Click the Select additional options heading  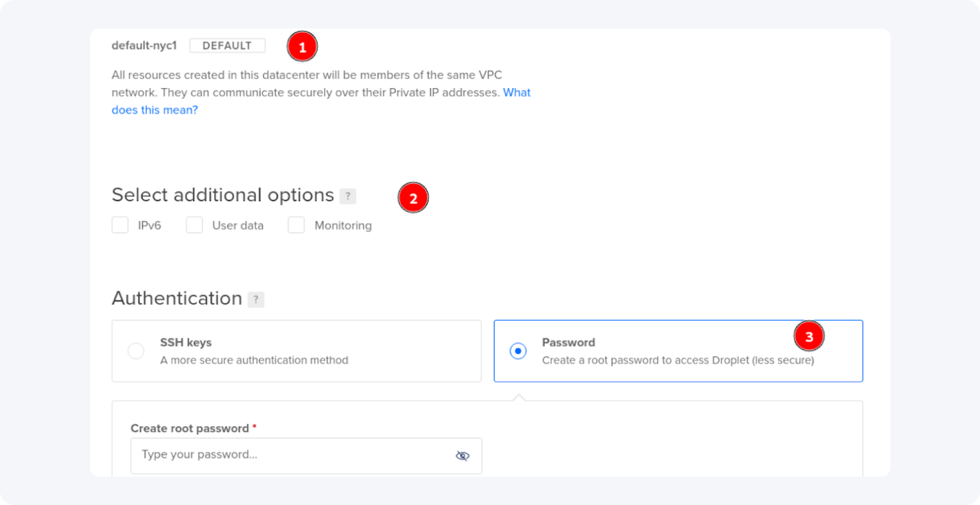pos(223,195)
